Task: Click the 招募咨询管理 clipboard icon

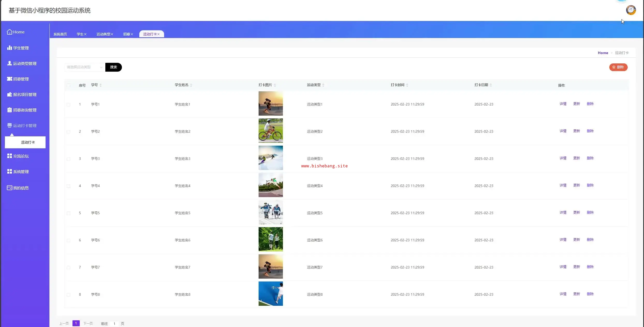Action: click(x=10, y=110)
